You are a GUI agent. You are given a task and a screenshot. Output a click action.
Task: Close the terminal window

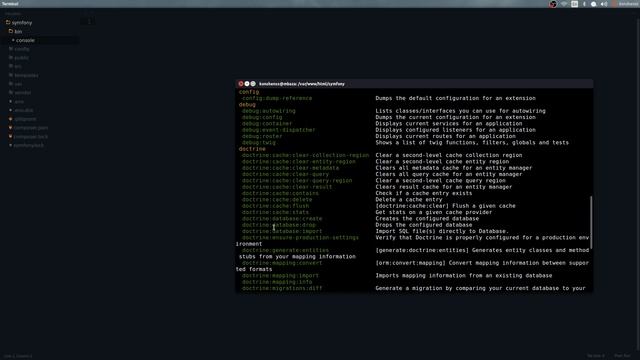pyautogui.click(x=241, y=84)
